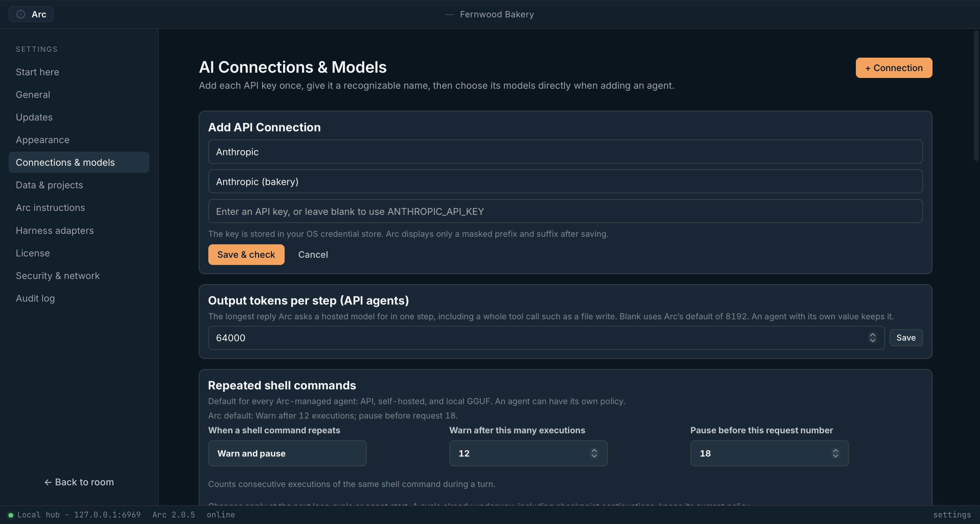
Task: Save the output tokens value
Action: click(906, 338)
